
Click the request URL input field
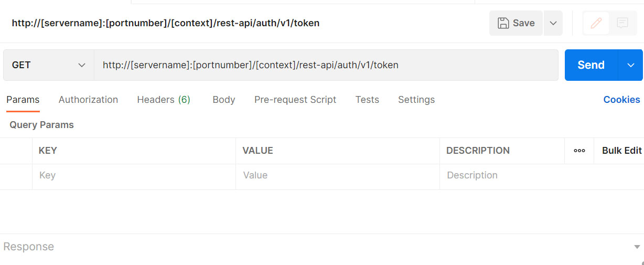(325, 65)
